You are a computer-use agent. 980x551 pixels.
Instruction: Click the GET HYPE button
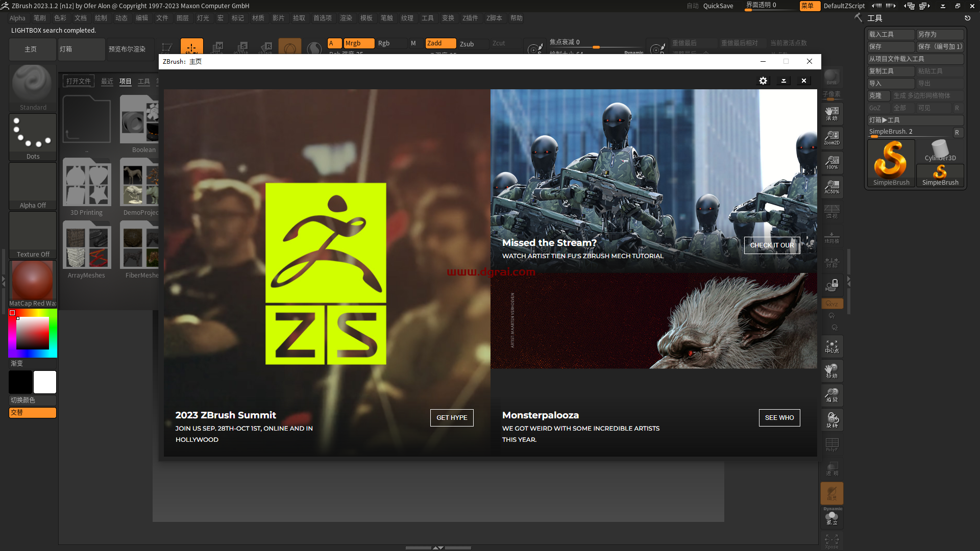(452, 417)
